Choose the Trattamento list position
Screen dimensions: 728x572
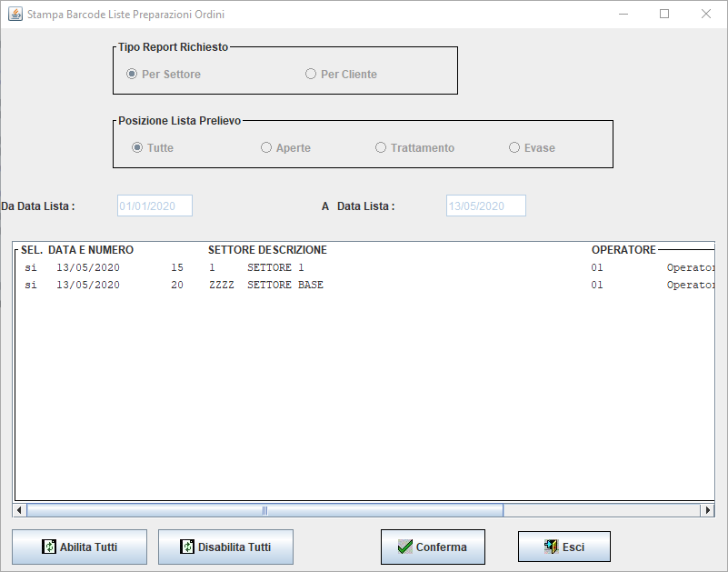(x=382, y=148)
